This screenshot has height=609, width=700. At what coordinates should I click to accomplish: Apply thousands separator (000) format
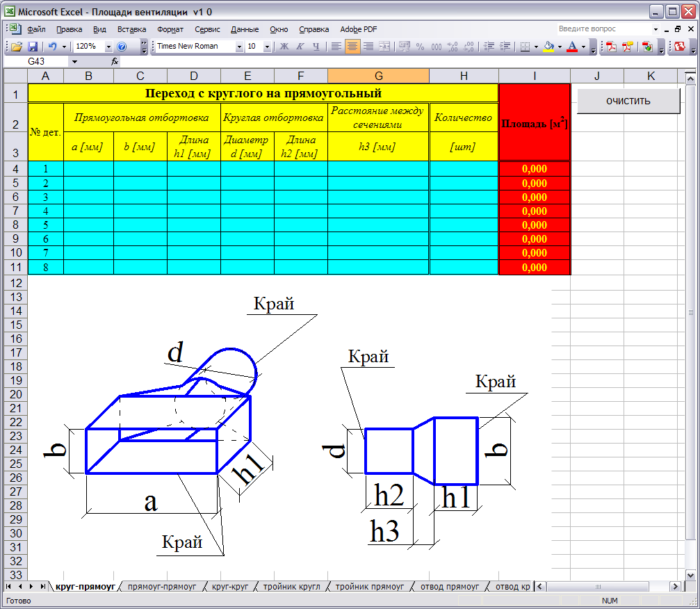tap(436, 47)
